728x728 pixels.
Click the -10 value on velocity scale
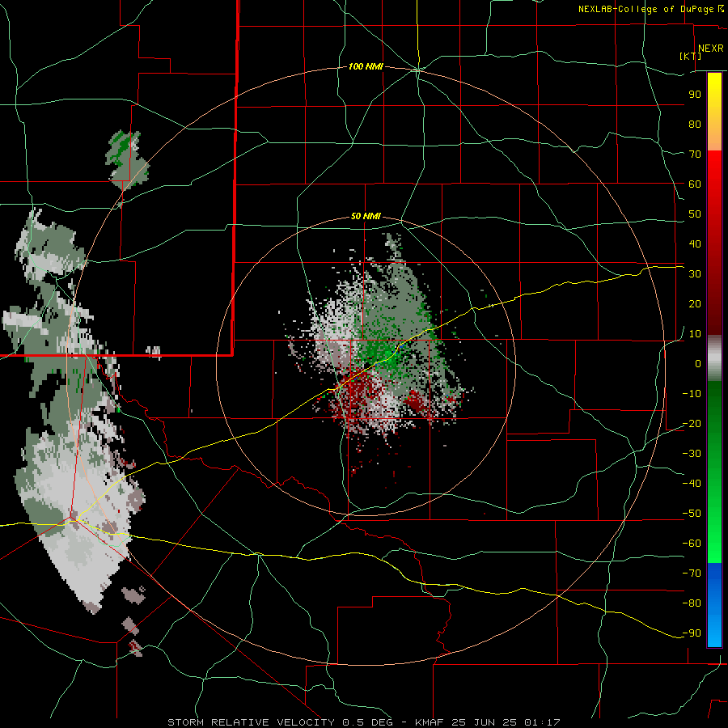pyautogui.click(x=692, y=394)
